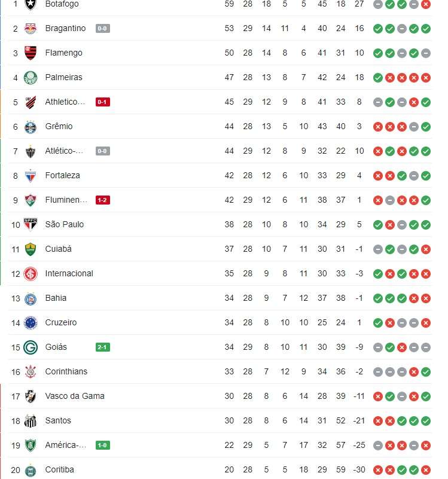448x479 pixels.
Task: Click the Santos team crest
Action: coord(31,421)
